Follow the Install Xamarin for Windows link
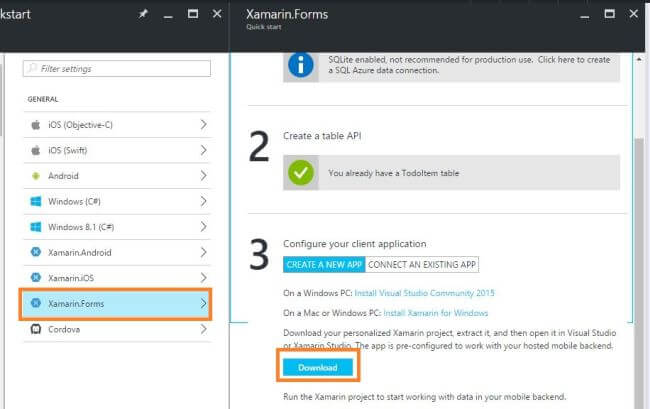The image size is (650, 409). [436, 313]
